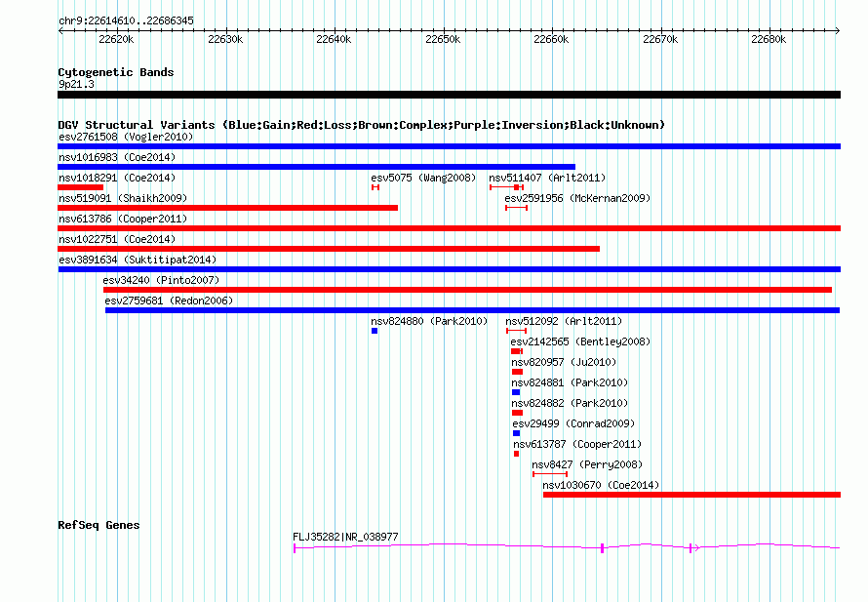The image size is (868, 602).
Task: Open the nsv824882 (Park2010) label
Action: click(x=570, y=403)
